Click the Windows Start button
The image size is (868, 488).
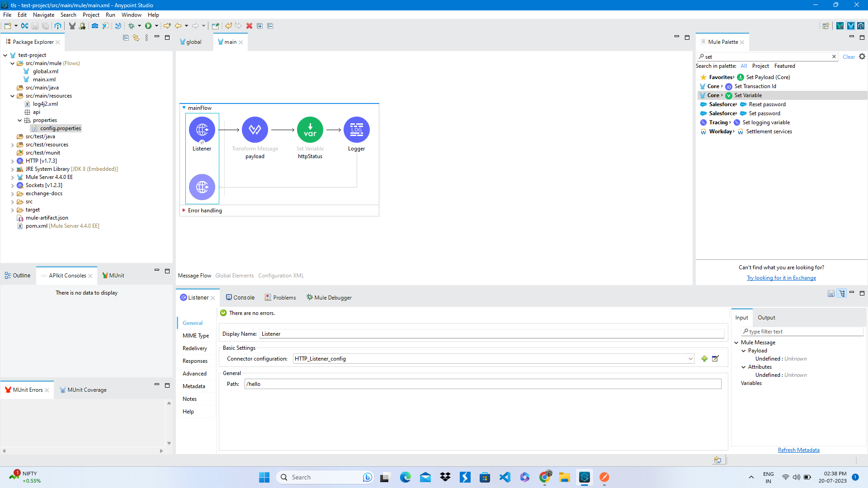264,477
